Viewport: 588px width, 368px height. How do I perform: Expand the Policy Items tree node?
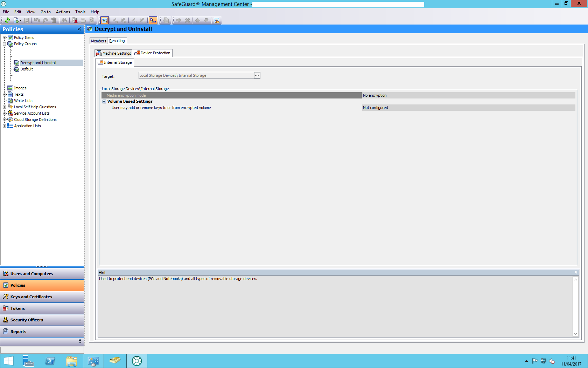pyautogui.click(x=5, y=38)
